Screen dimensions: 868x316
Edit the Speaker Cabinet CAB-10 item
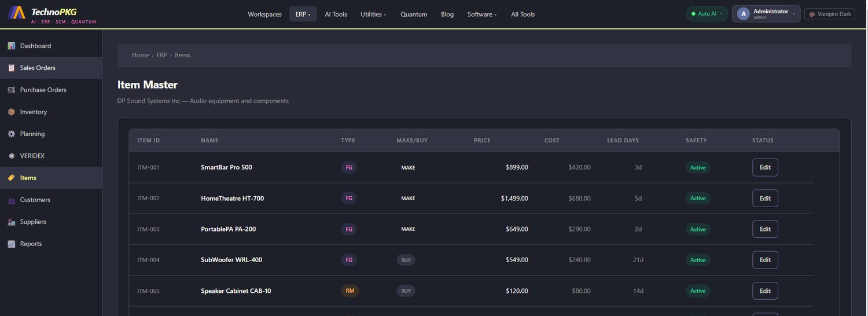pos(765,291)
